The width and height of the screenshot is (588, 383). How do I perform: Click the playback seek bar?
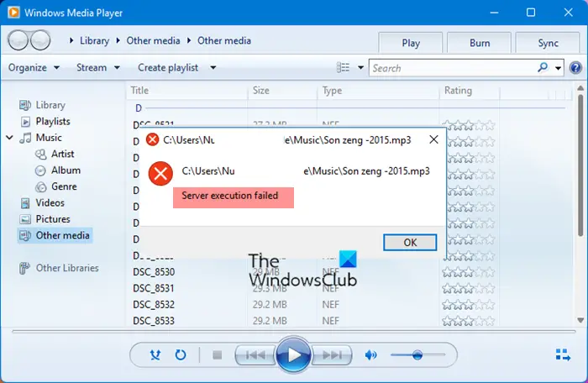click(294, 332)
